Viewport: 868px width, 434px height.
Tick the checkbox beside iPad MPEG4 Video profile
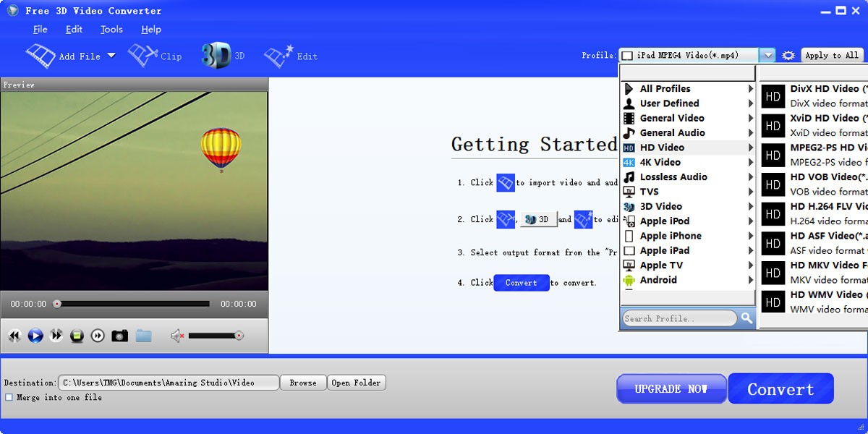pyautogui.click(x=626, y=54)
